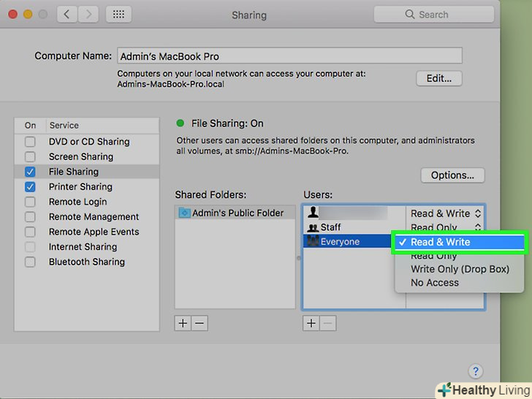This screenshot has width=532, height=399.
Task: Minimize the Sharing window with yellow button
Action: [28, 15]
